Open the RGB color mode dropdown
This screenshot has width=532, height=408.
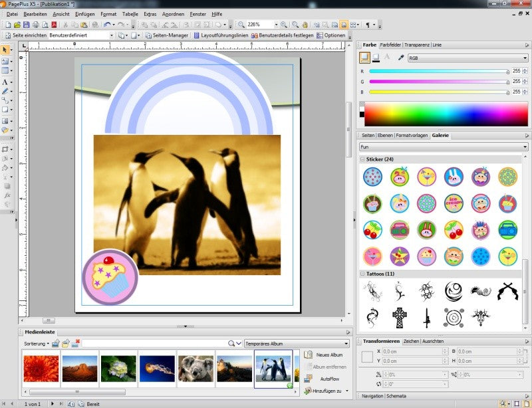coord(468,58)
